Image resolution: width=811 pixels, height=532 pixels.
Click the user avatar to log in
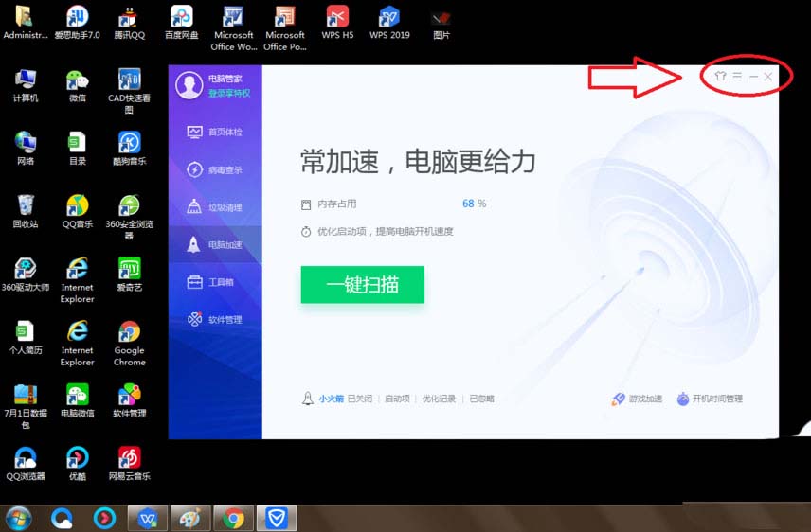189,85
